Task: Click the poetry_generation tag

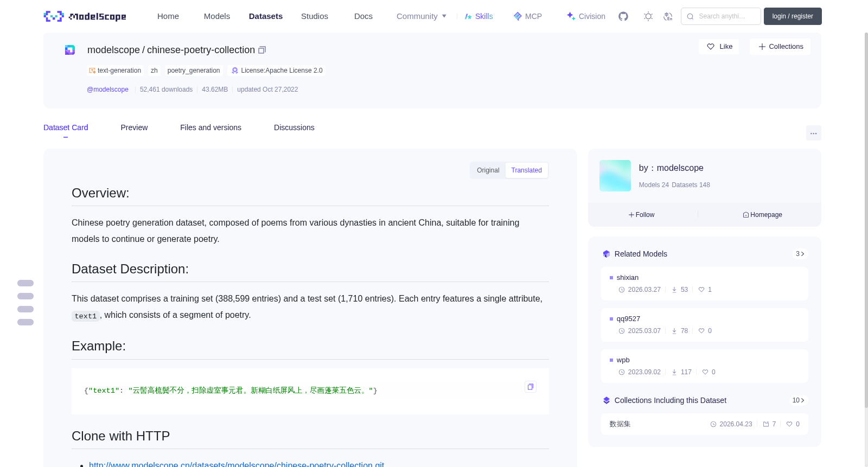Action: pos(194,71)
